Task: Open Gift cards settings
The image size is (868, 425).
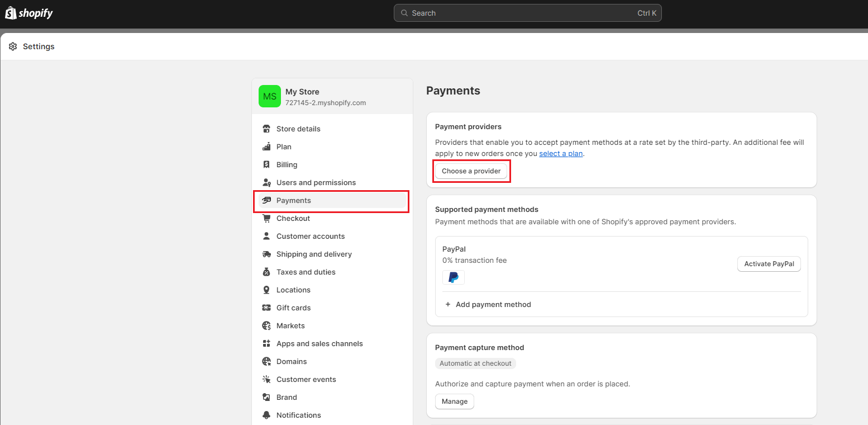Action: [332, 308]
